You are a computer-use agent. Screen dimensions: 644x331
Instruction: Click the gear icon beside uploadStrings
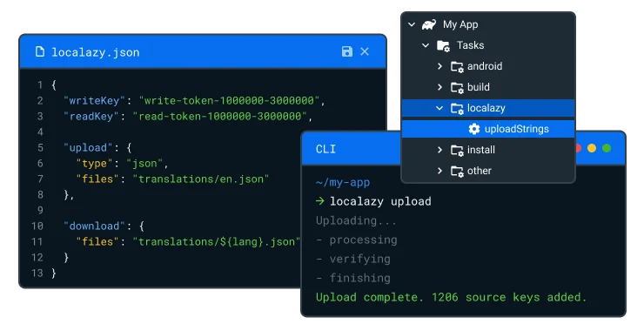474,129
